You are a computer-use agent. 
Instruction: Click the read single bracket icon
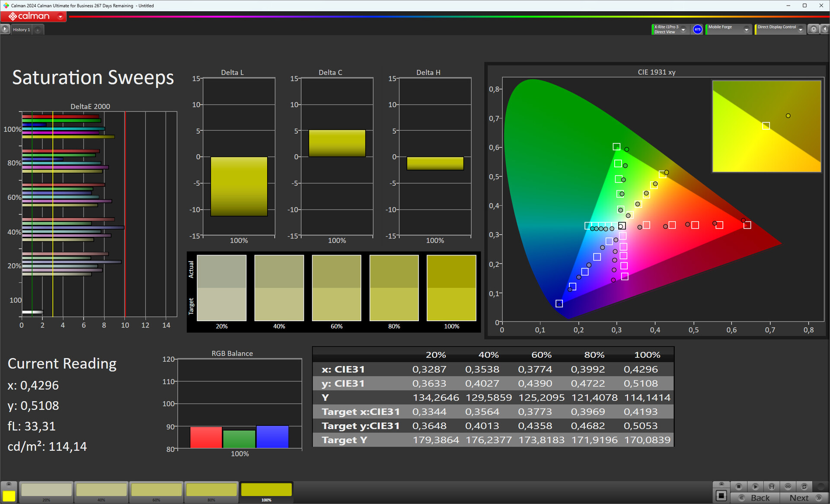click(772, 486)
